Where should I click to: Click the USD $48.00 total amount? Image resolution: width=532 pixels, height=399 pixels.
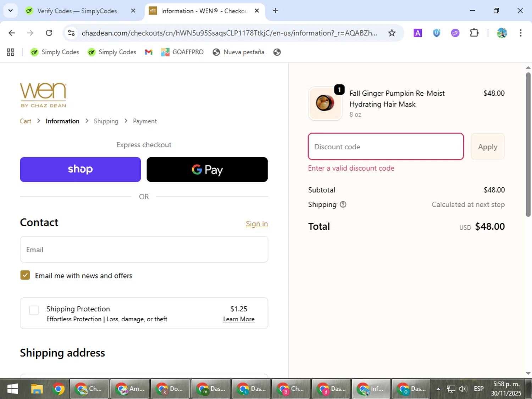[482, 227]
